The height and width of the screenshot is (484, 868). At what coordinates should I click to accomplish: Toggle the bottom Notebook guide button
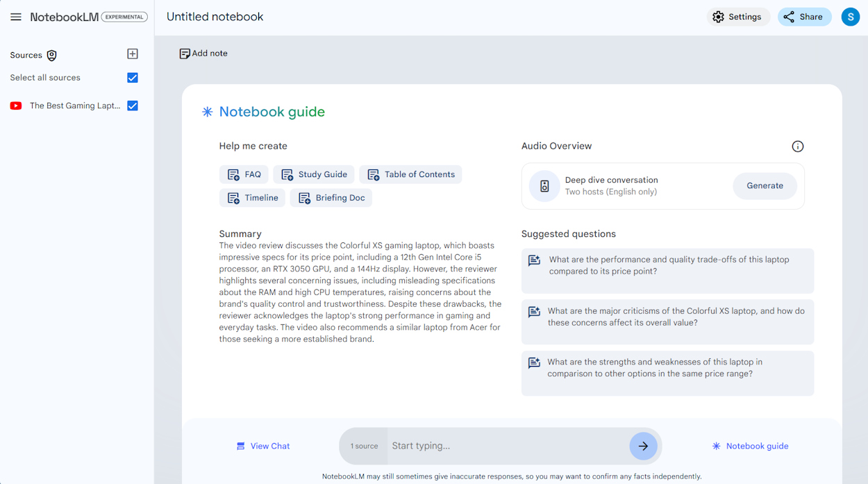coord(750,446)
